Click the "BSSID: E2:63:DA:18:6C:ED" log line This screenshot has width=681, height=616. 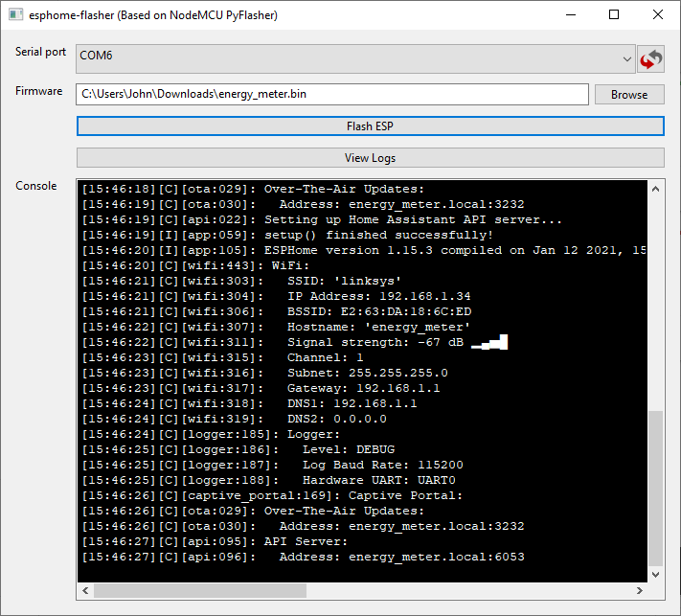(277, 311)
